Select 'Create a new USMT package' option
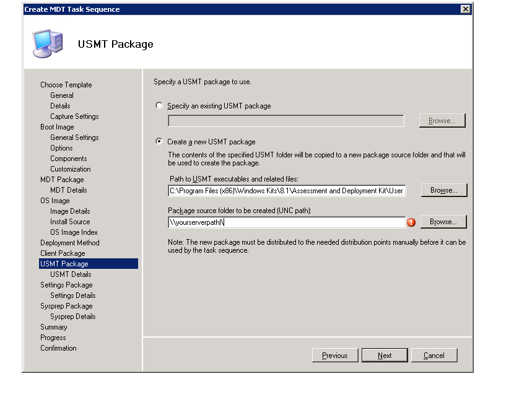Screen dimensions: 514x420 tap(159, 142)
